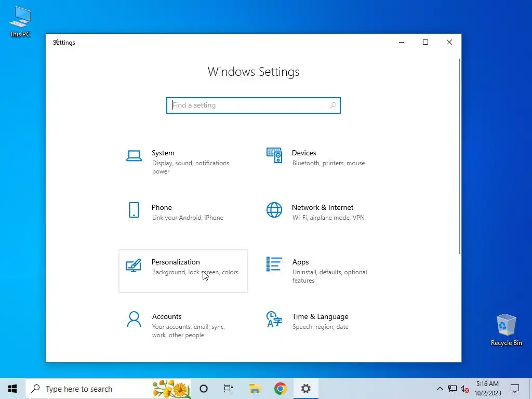This screenshot has height=399, width=532.
Task: Minimize the Settings window
Action: tap(402, 42)
